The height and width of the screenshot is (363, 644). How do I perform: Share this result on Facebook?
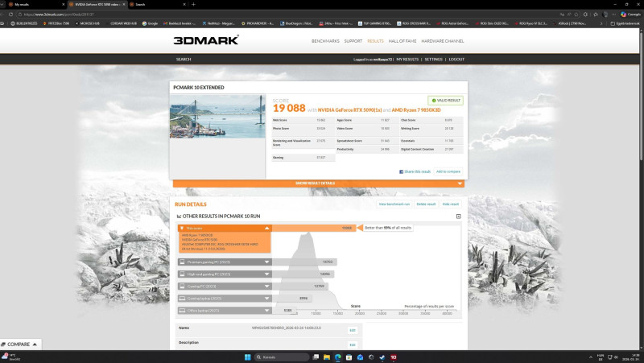[x=415, y=171]
